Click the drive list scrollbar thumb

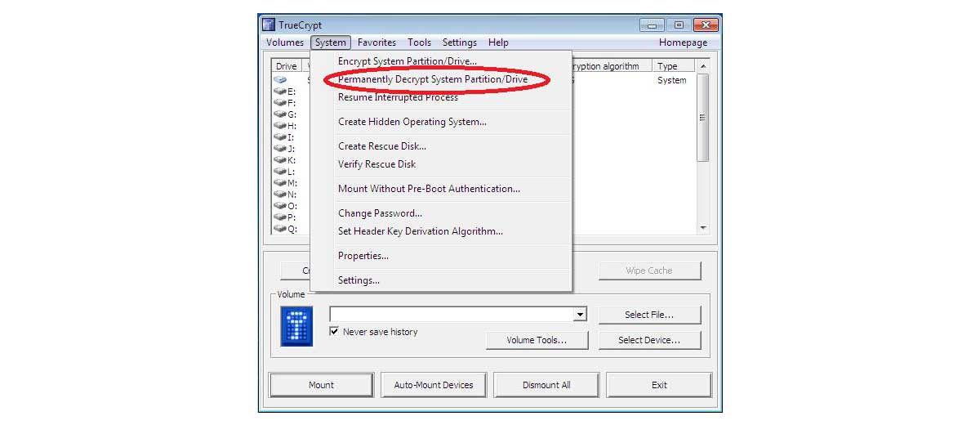703,117
